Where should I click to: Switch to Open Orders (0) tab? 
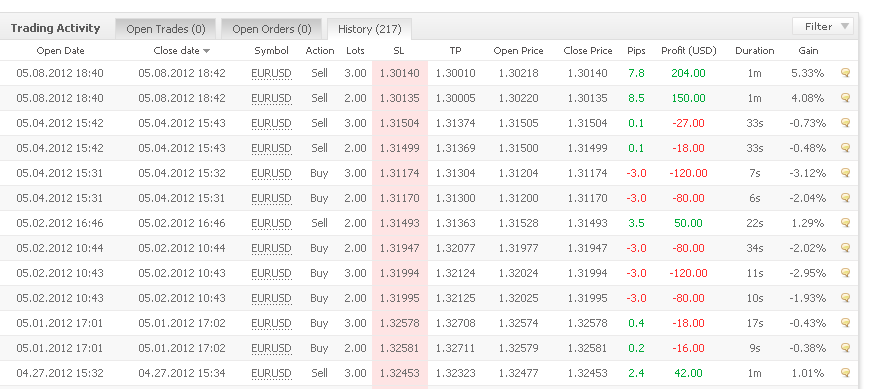272,29
